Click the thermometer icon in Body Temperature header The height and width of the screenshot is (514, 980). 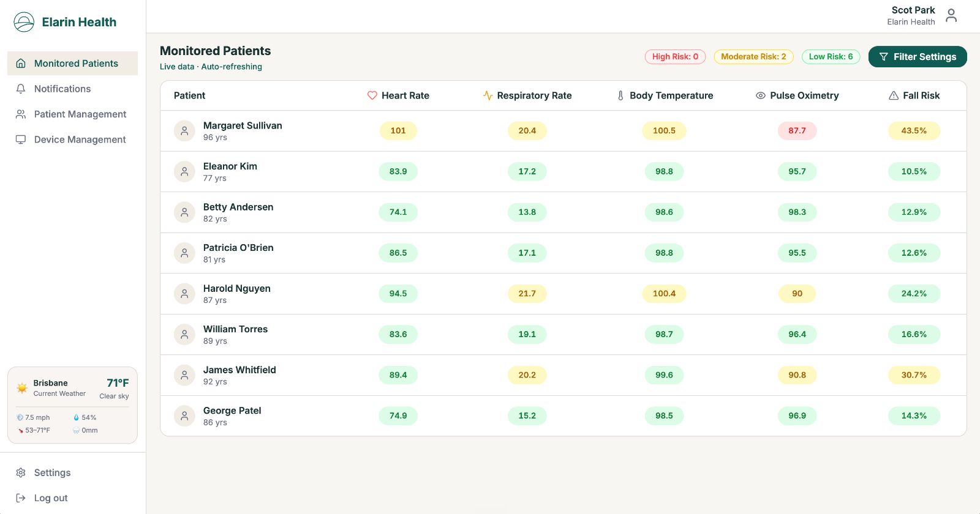[620, 95]
